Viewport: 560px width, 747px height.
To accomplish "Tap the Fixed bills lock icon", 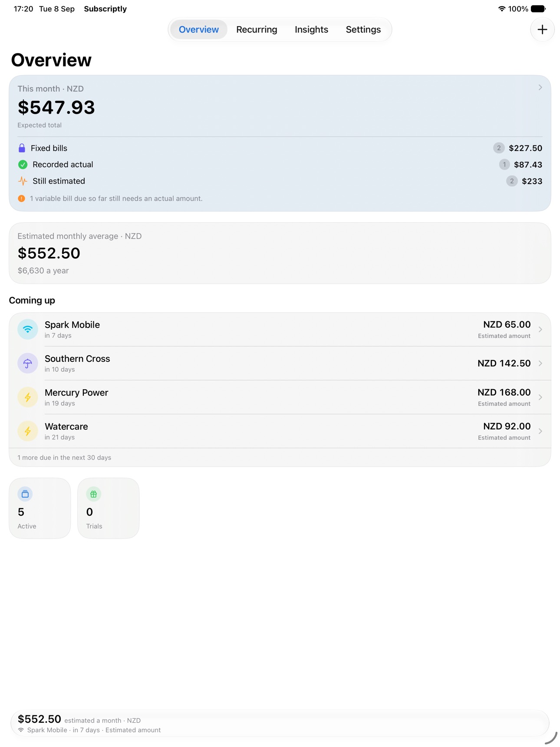I will 22,148.
